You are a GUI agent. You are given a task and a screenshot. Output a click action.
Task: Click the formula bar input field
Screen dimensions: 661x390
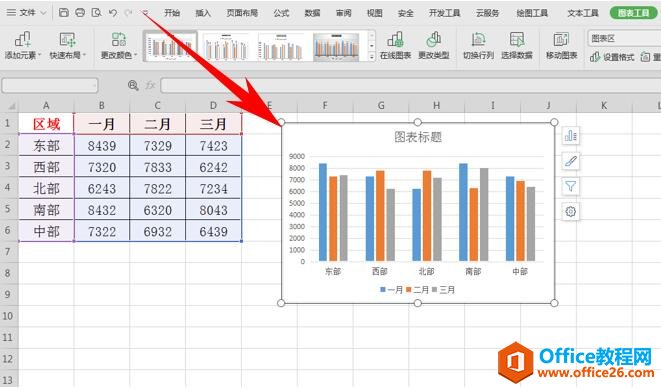pyautogui.click(x=410, y=86)
